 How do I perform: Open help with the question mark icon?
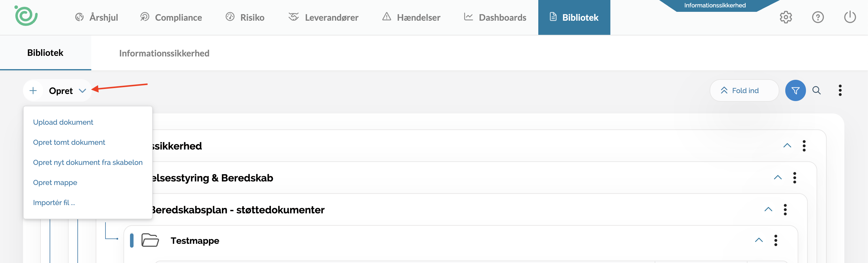[817, 17]
